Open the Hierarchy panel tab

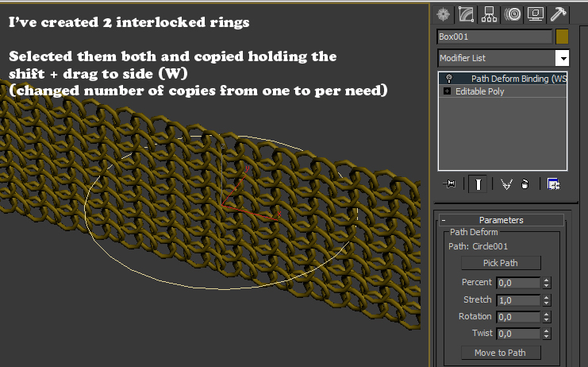pyautogui.click(x=490, y=14)
